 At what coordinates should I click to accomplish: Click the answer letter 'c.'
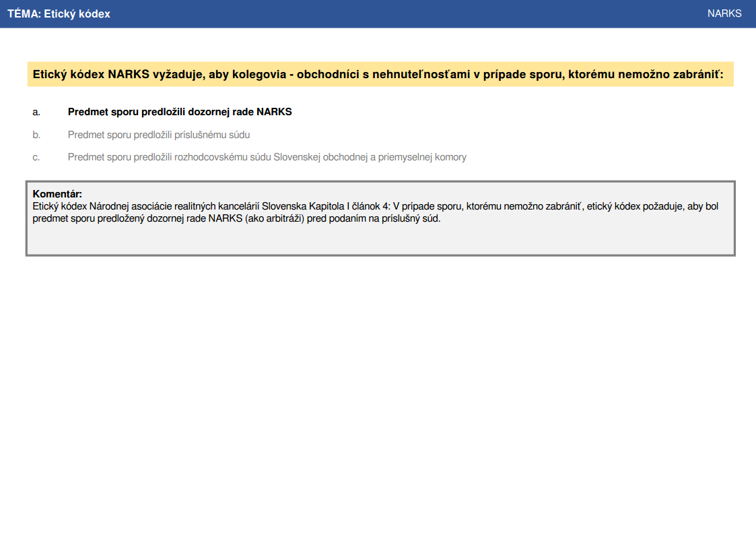point(36,157)
